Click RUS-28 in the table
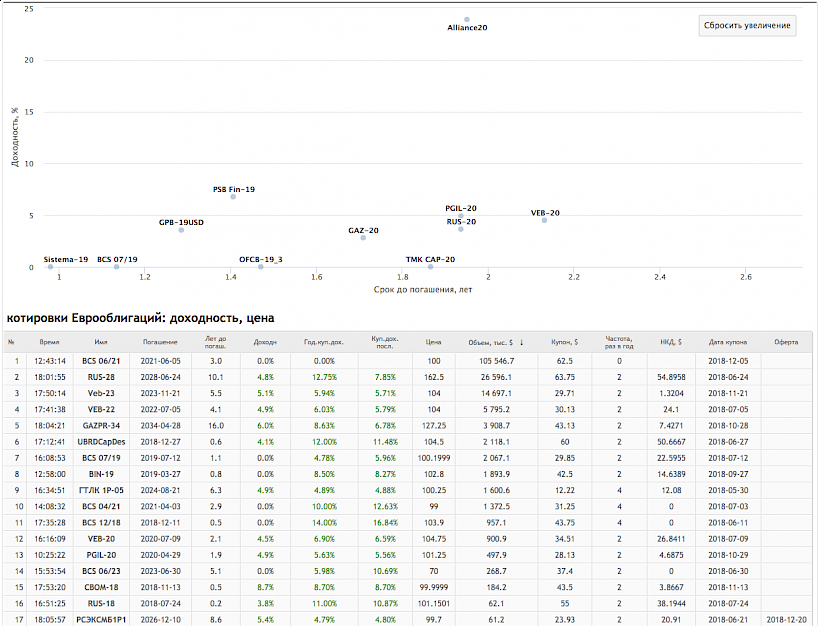 [x=101, y=377]
